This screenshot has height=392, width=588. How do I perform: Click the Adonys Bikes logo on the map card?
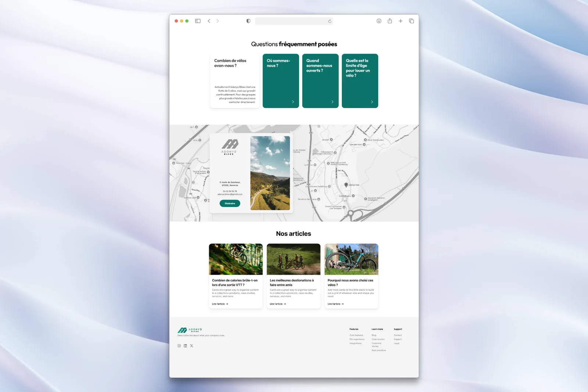pyautogui.click(x=230, y=147)
